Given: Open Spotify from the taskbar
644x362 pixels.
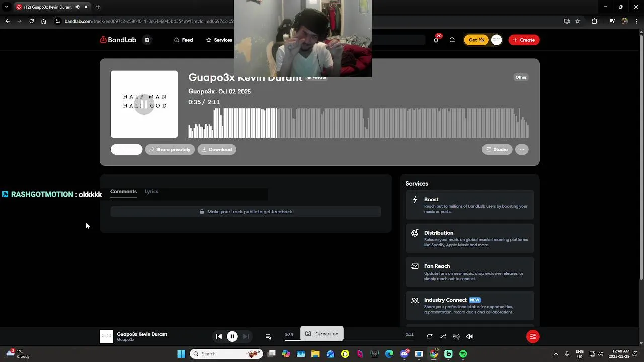Looking at the screenshot, I should pos(463,354).
